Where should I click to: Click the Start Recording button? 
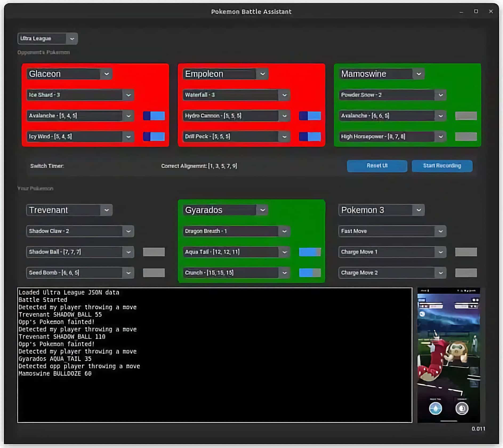[442, 166]
